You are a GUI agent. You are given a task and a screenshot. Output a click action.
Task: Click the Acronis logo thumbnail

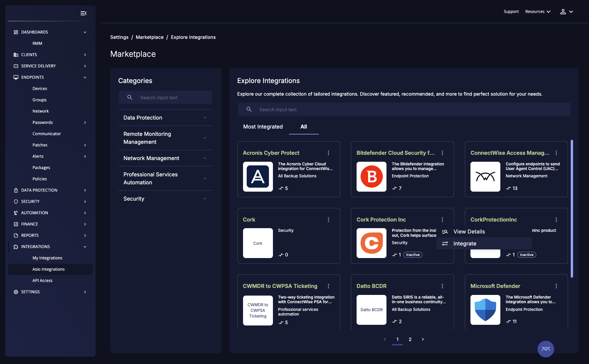(x=258, y=177)
